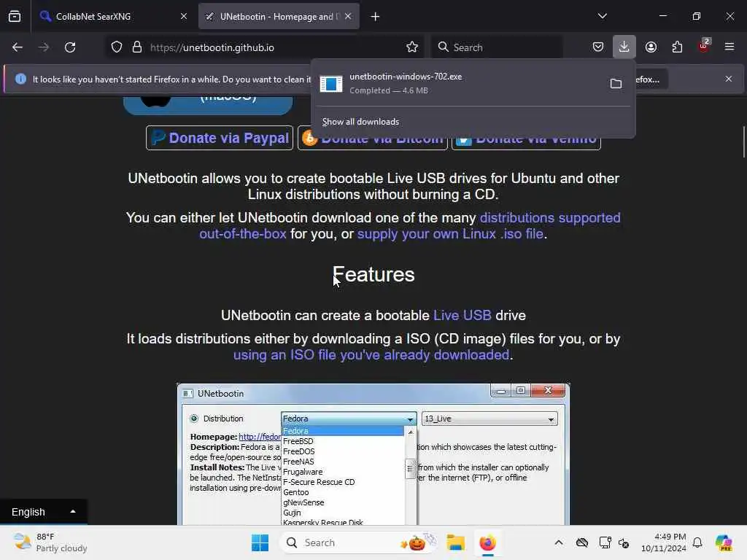Viewport: 747px width, 560px height.
Task: Reload the UNetbootin page
Action: click(70, 47)
